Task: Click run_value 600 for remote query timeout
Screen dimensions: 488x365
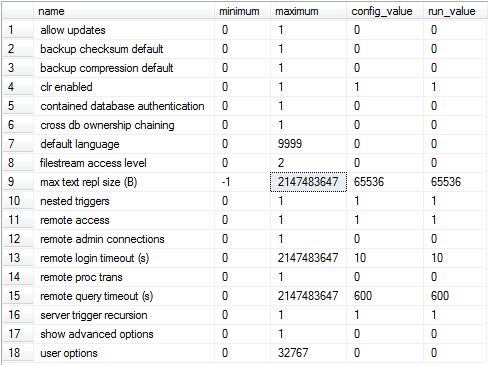Action: (455, 296)
